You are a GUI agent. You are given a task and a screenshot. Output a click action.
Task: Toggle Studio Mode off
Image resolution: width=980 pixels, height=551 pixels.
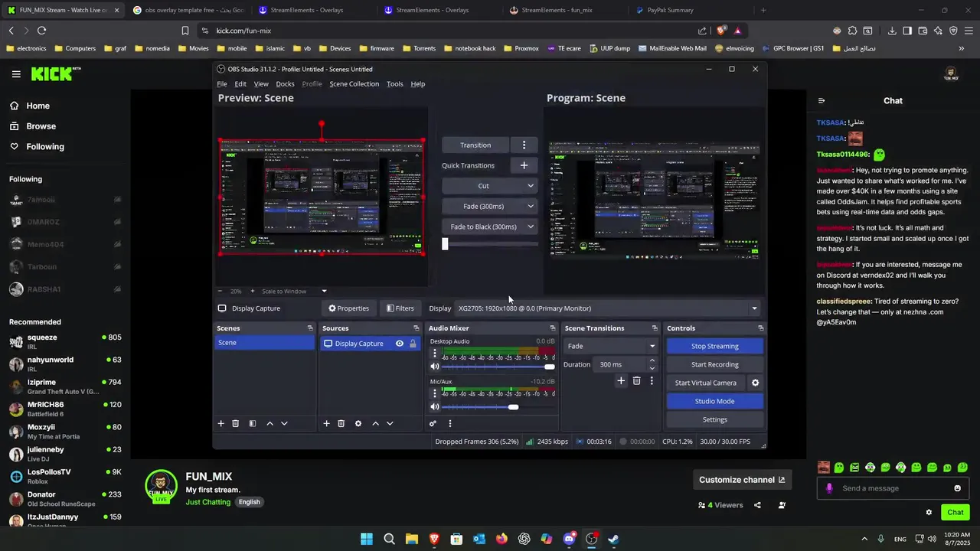tap(714, 401)
